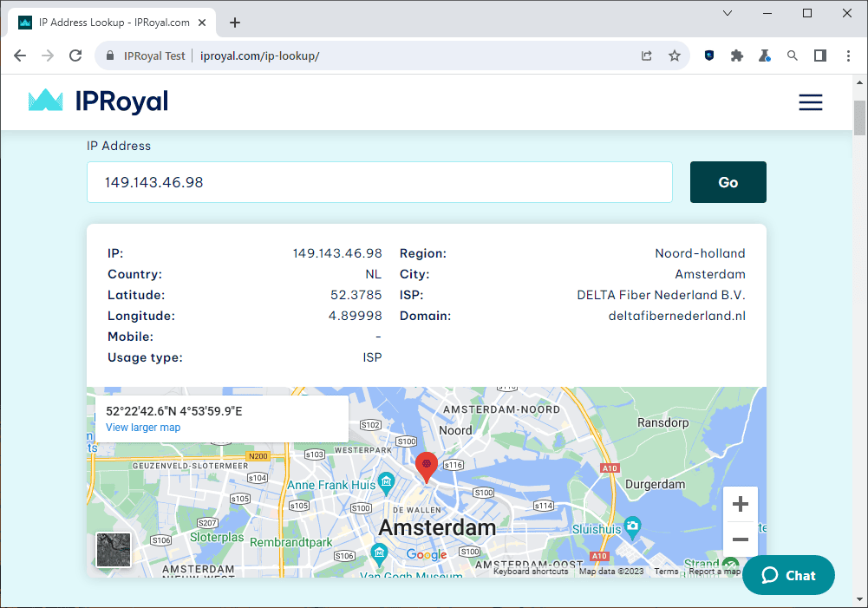868x608 pixels.
Task: Click the site lock icon
Action: [x=110, y=56]
